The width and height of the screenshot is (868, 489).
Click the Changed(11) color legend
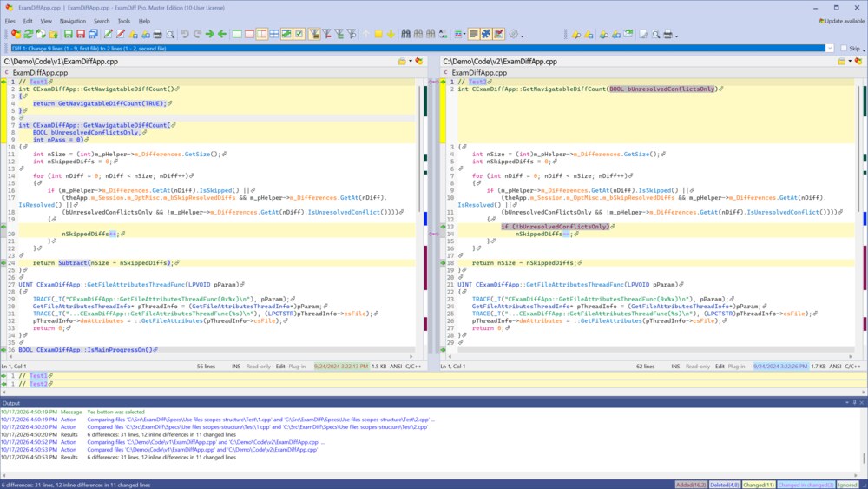pos(759,485)
